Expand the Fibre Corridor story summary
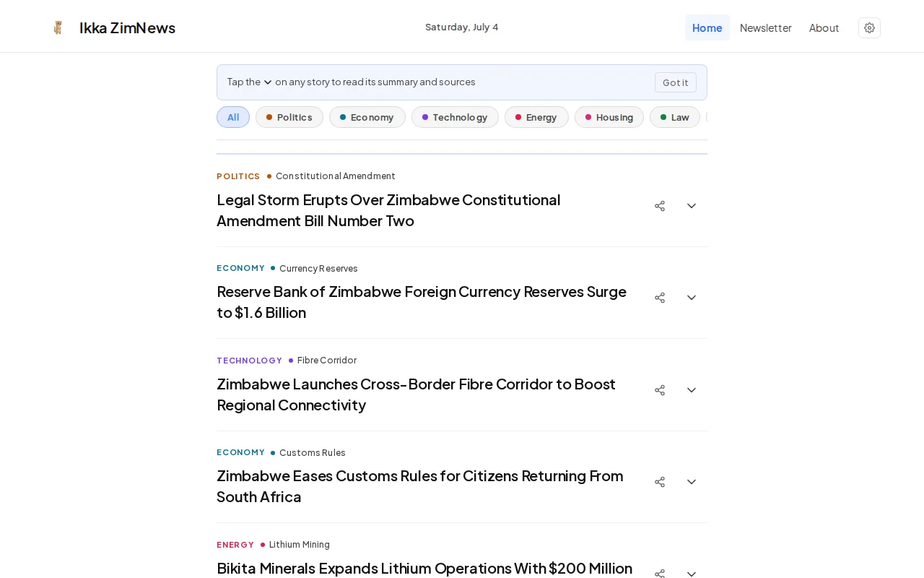Image resolution: width=924 pixels, height=578 pixels. click(x=692, y=390)
